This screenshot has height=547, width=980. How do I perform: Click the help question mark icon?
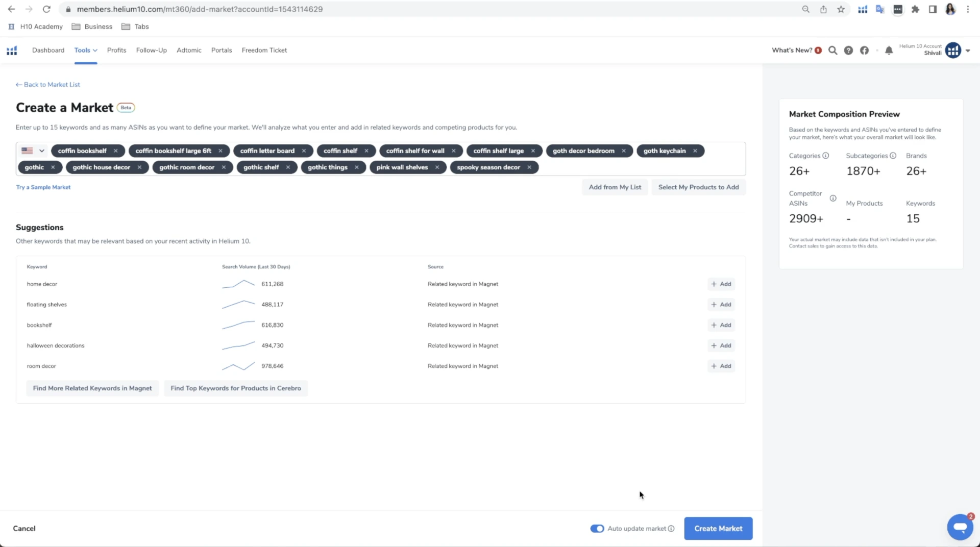pos(848,51)
